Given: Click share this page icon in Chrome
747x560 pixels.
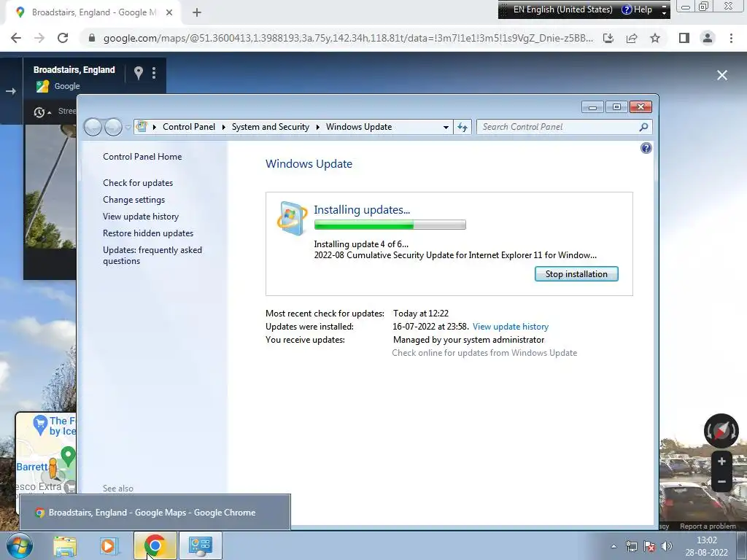Looking at the screenshot, I should tap(632, 38).
